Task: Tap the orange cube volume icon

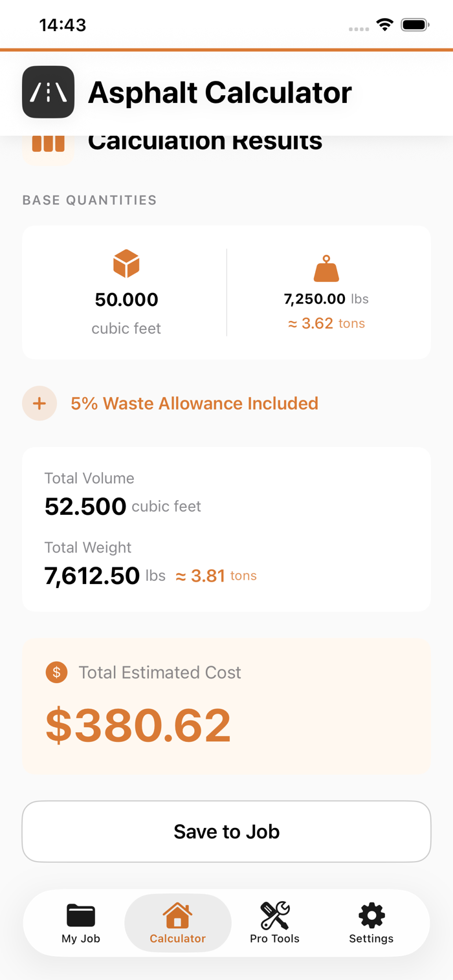Action: click(x=126, y=264)
